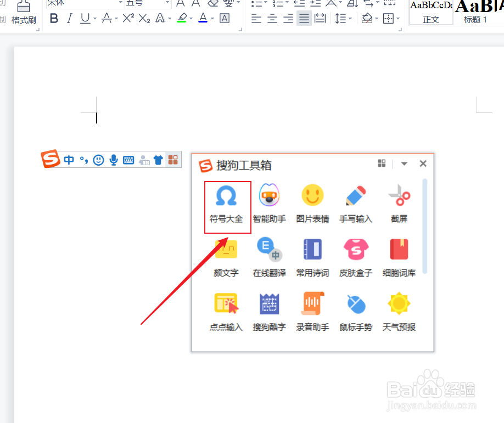Align text right
The image size is (504, 423).
pos(288,19)
